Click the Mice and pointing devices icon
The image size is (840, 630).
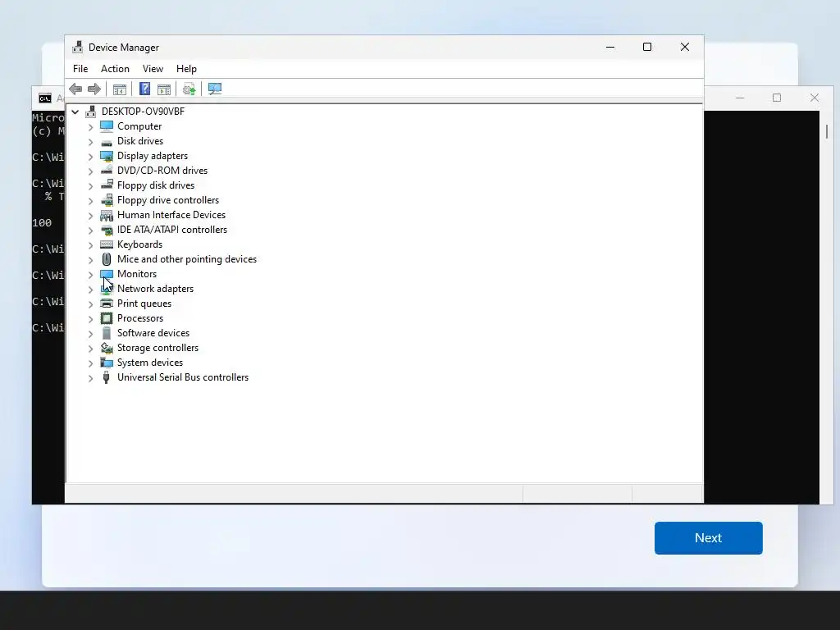107,259
